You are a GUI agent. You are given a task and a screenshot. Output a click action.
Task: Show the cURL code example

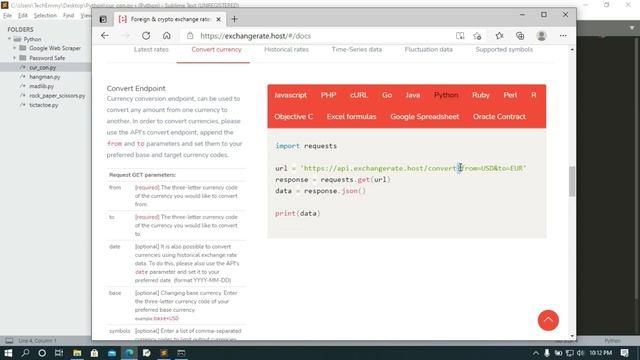(x=359, y=95)
